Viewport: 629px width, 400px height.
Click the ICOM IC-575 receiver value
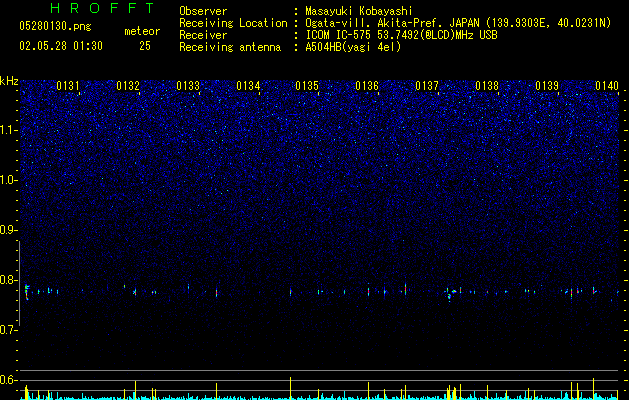tap(401, 35)
